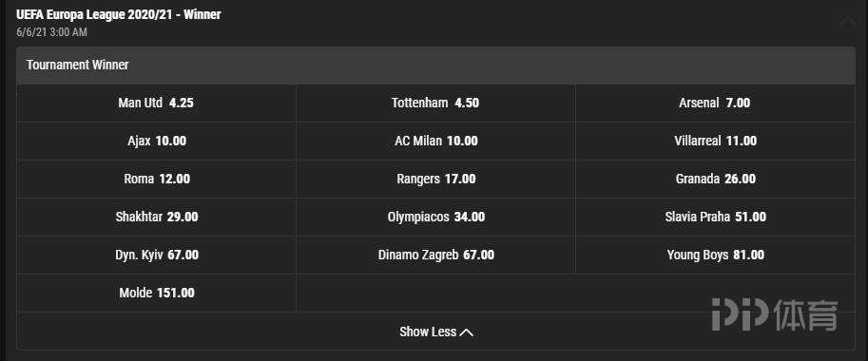Pick Dinamo Zagreb at 67.00
The height and width of the screenshot is (361, 868).
click(x=435, y=255)
